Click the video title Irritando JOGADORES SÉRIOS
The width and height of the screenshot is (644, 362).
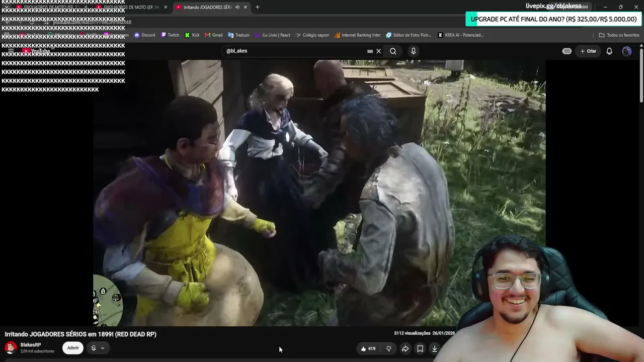tap(80, 334)
